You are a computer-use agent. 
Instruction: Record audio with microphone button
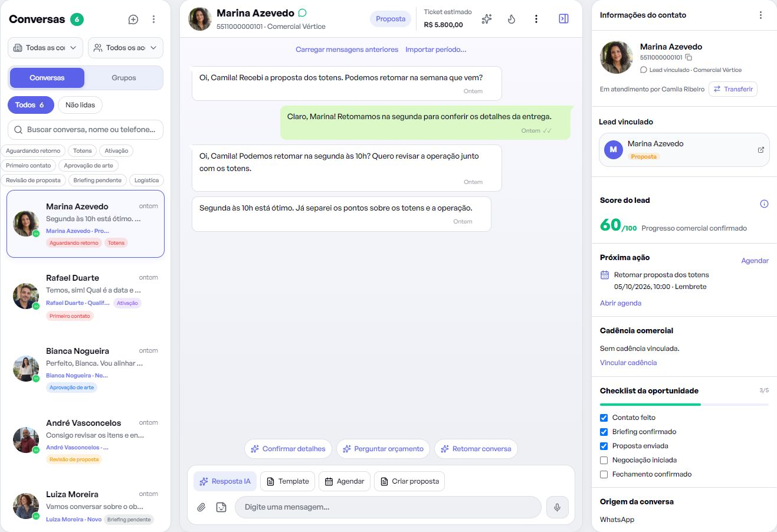[557, 507]
